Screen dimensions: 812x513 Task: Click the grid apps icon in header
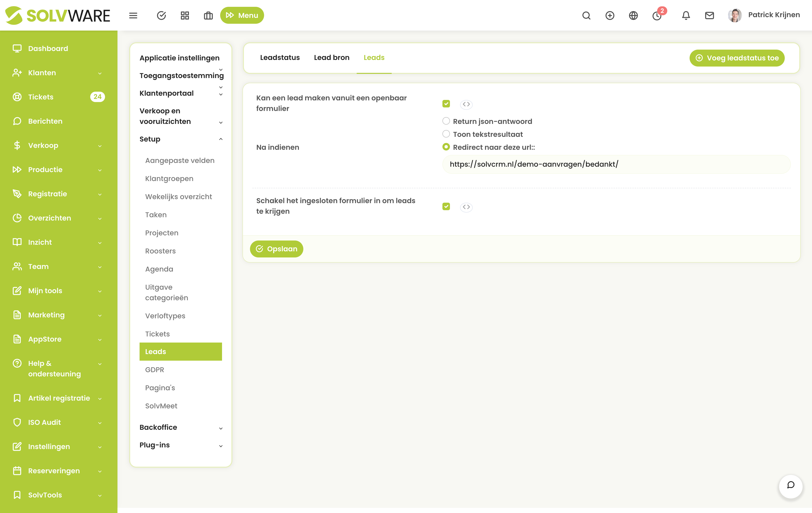click(x=185, y=16)
